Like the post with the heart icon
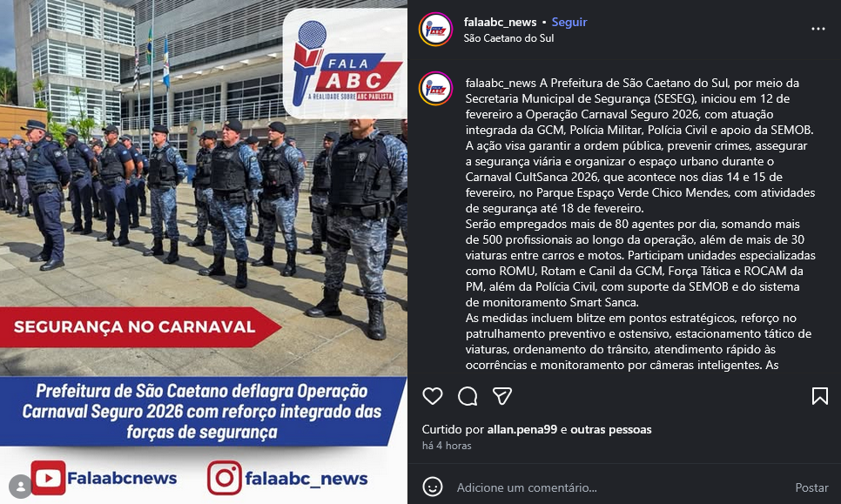Screen dimensions: 841x504 pyautogui.click(x=433, y=396)
